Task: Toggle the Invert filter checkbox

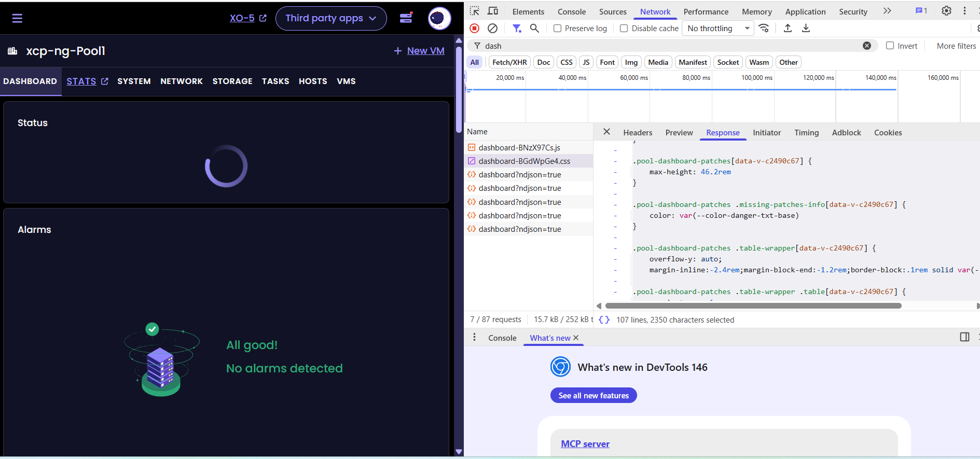Action: (890, 46)
